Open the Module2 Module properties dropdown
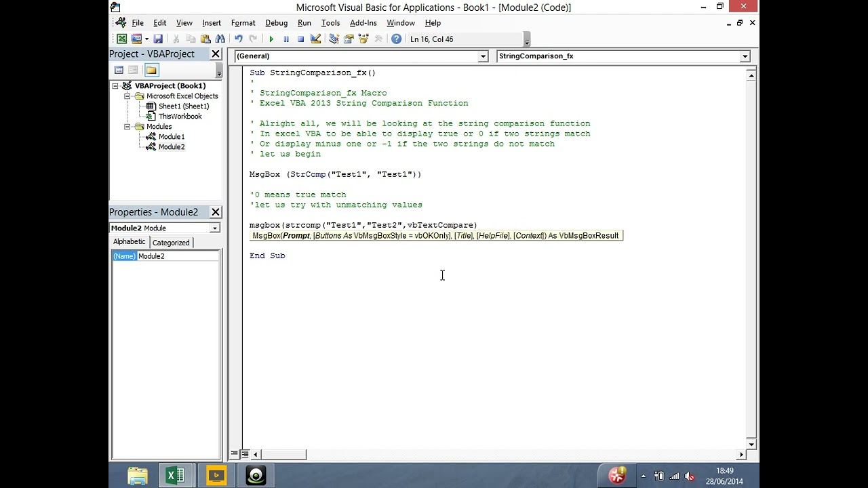Image resolution: width=868 pixels, height=488 pixels. pos(214,228)
